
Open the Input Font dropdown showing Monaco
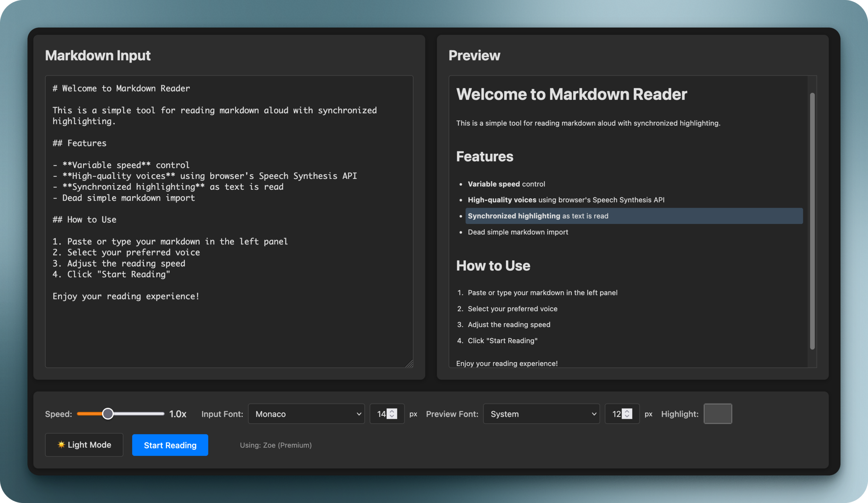[306, 414]
